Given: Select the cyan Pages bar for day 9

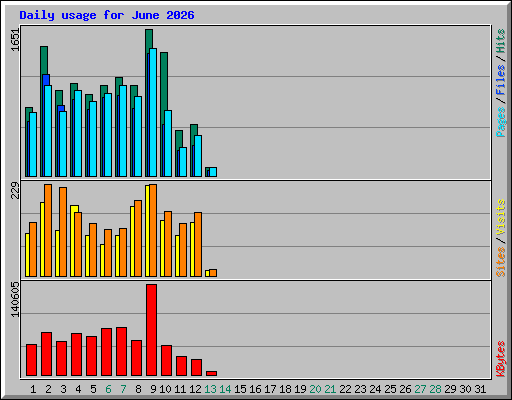Looking at the screenshot, I should [x=153, y=112].
